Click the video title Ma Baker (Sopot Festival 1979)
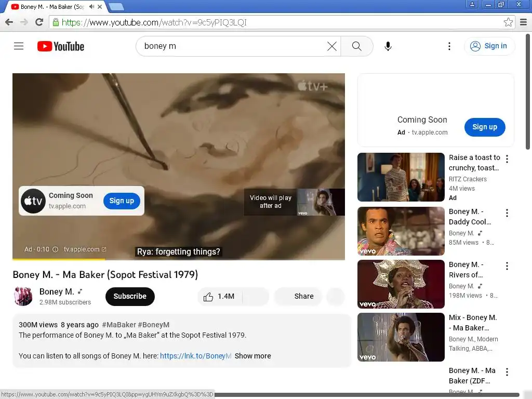The height and width of the screenshot is (399, 532). coord(105,274)
